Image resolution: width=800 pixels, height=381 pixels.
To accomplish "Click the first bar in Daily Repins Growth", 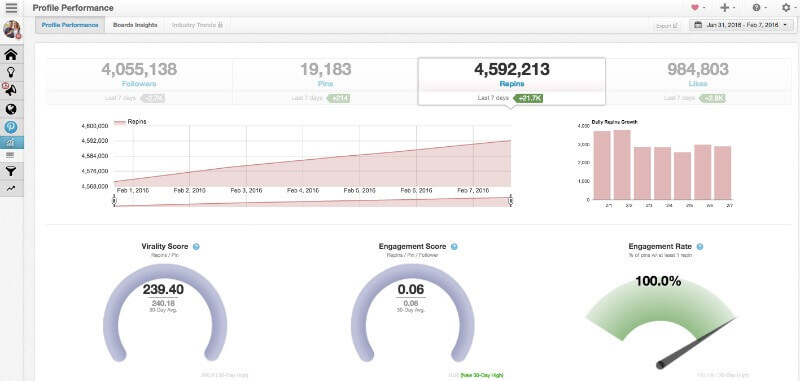I will point(602,165).
